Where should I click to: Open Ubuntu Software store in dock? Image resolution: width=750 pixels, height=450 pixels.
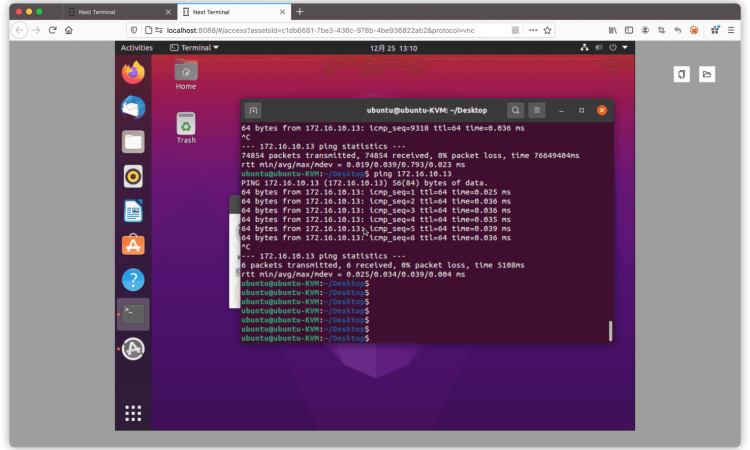pyautogui.click(x=133, y=245)
